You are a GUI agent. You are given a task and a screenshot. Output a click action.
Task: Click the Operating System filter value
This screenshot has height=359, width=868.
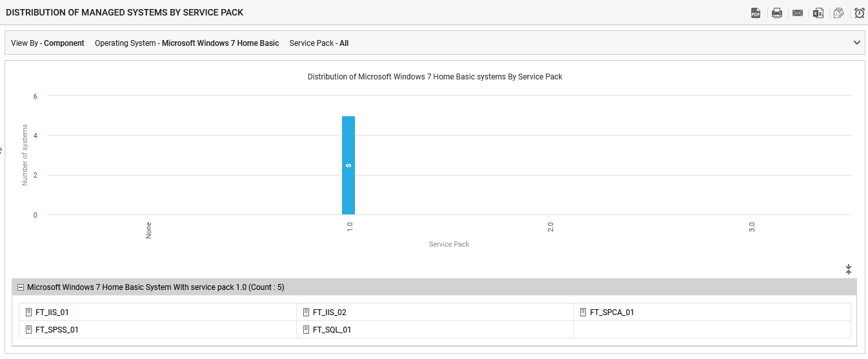[221, 43]
